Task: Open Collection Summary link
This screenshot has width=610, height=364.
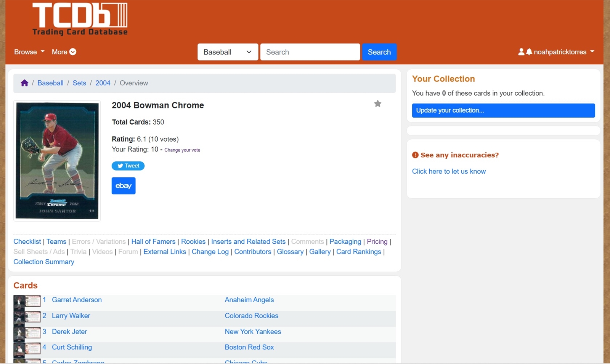Action: coord(44,262)
